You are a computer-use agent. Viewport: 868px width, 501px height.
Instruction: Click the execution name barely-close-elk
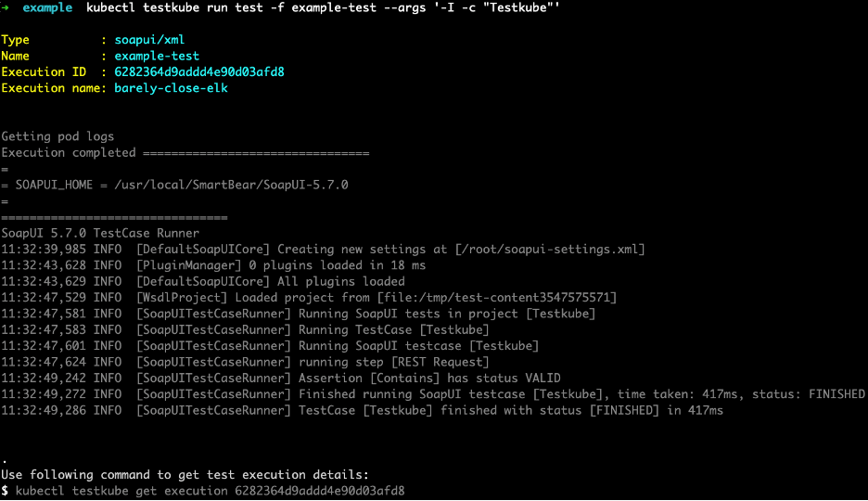pos(171,88)
